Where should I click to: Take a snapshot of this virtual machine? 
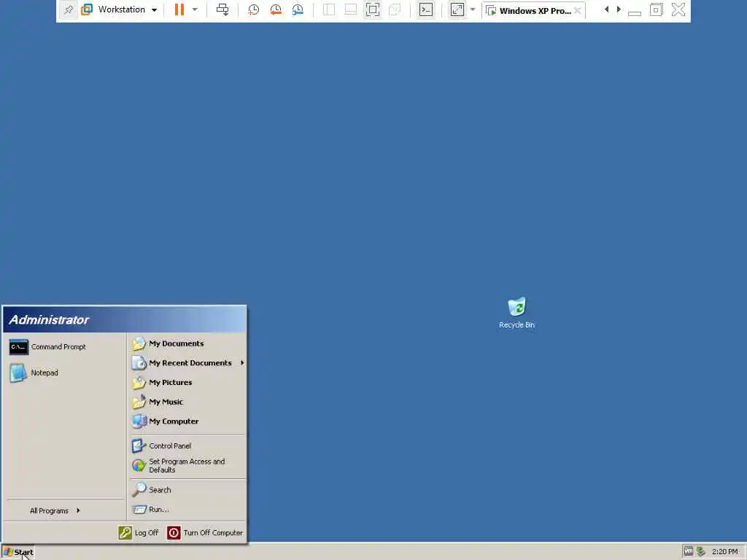tap(253, 9)
